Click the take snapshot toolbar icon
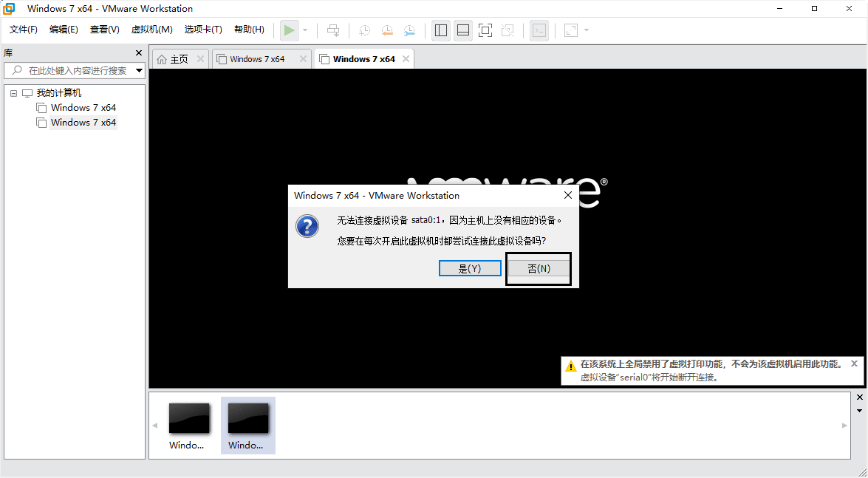Viewport: 868px width, 478px height. [x=365, y=30]
